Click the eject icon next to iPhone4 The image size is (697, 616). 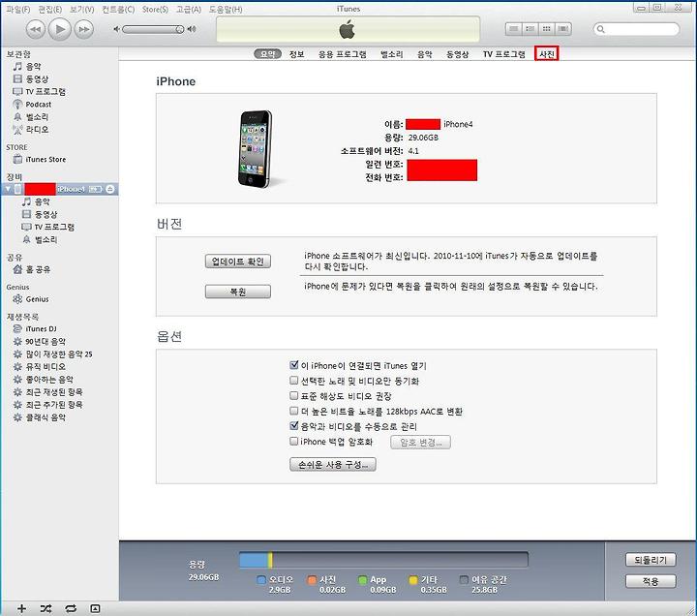click(109, 189)
